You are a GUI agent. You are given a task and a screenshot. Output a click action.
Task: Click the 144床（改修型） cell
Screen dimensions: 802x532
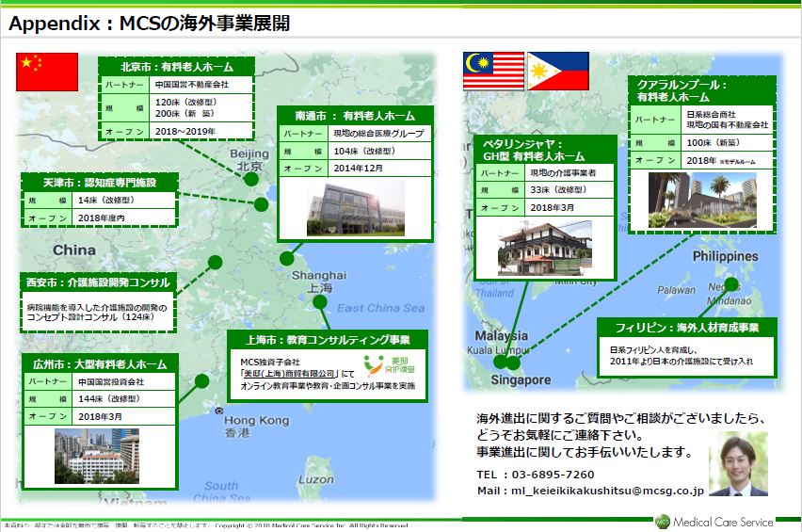pyautogui.click(x=124, y=399)
